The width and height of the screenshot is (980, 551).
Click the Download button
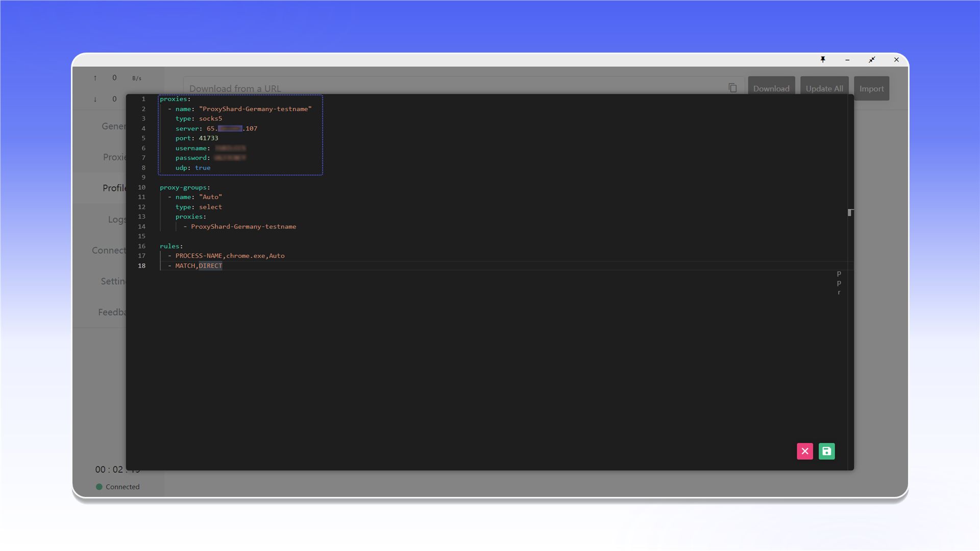(x=771, y=88)
